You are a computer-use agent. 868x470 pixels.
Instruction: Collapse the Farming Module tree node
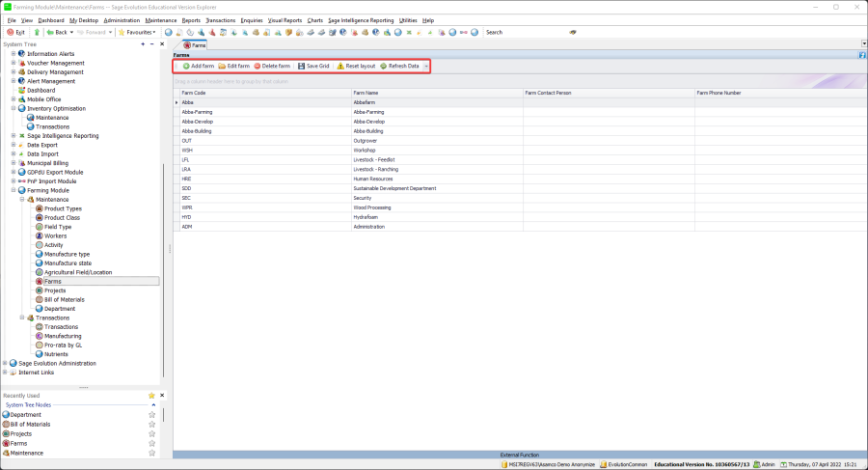(14, 190)
